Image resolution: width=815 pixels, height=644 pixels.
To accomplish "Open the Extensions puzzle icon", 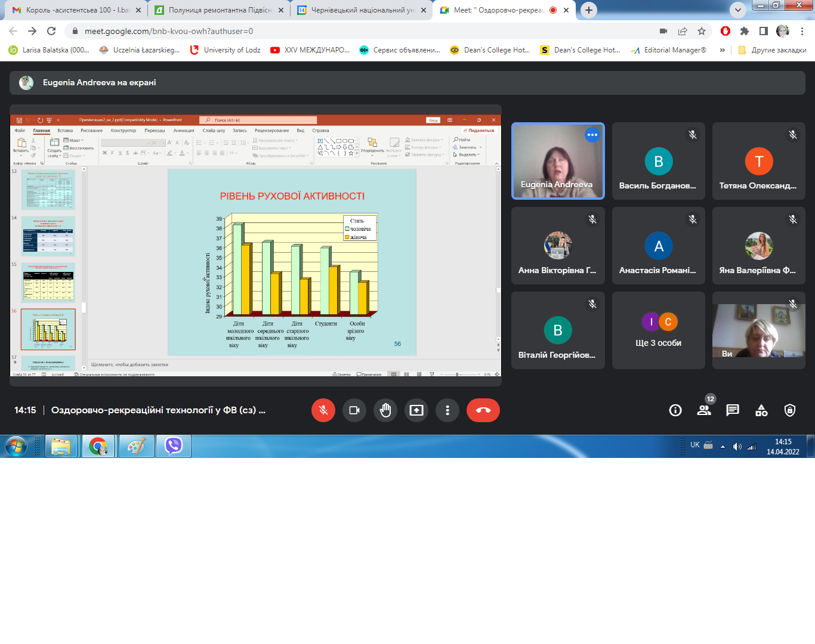I will 745,31.
